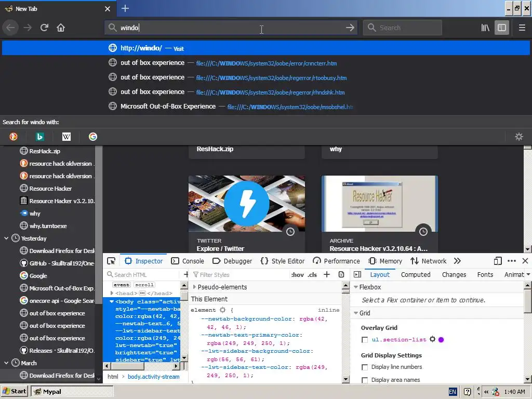The height and width of the screenshot is (399, 532).
Task: Highlight ul.section-list target icon
Action: coord(433,339)
